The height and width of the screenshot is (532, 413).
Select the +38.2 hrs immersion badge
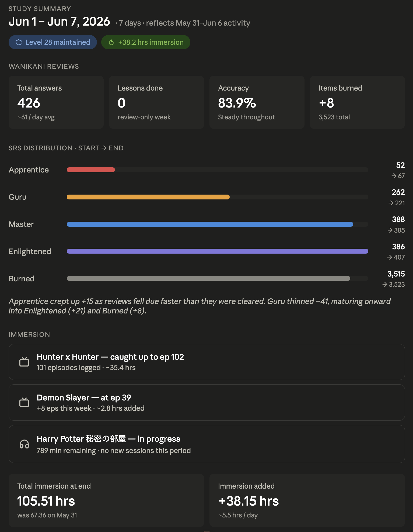(x=146, y=42)
